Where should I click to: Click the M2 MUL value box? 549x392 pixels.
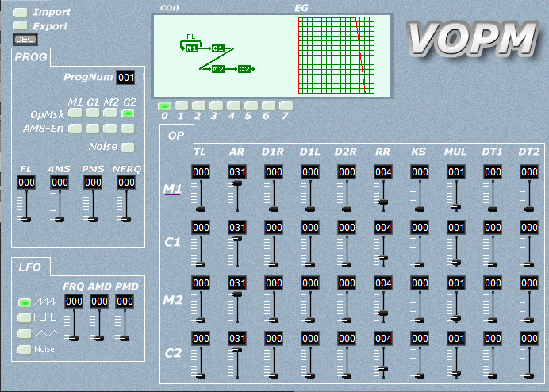click(x=456, y=283)
